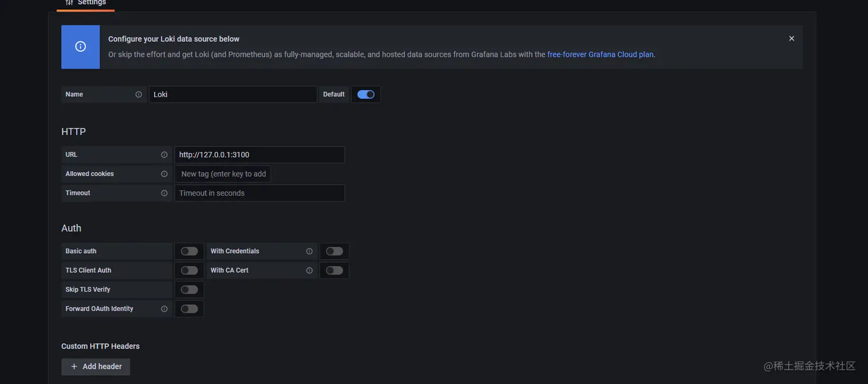Screen dimensions: 868x384
Task: Turn on Skip TLS Verify
Action: pyautogui.click(x=189, y=290)
